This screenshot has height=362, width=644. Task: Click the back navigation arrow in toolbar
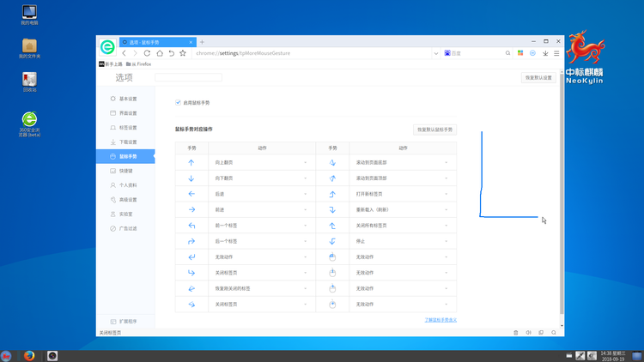[x=124, y=53]
